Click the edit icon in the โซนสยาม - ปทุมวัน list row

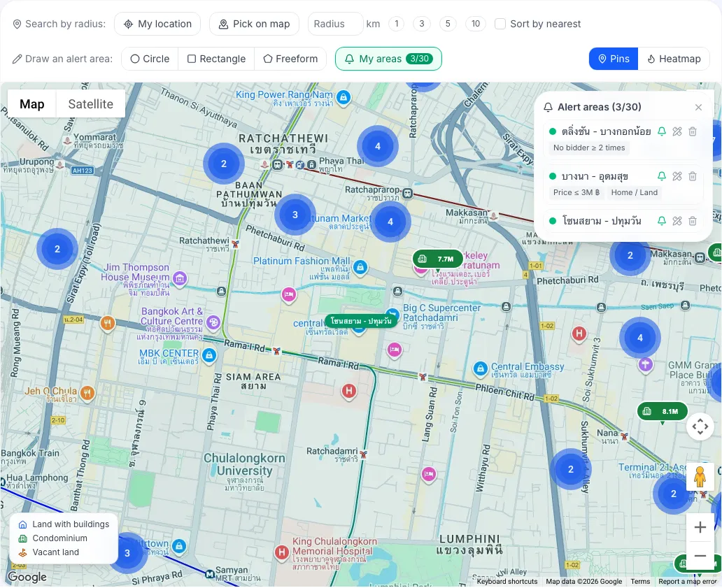click(677, 221)
